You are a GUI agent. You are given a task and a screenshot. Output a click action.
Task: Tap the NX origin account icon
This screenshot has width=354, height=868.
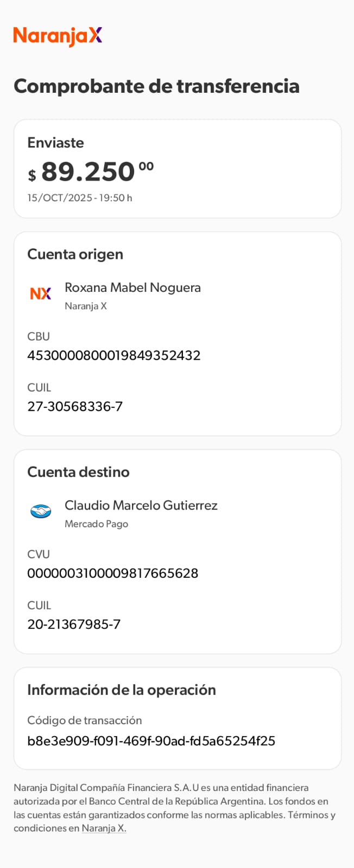coord(41,293)
